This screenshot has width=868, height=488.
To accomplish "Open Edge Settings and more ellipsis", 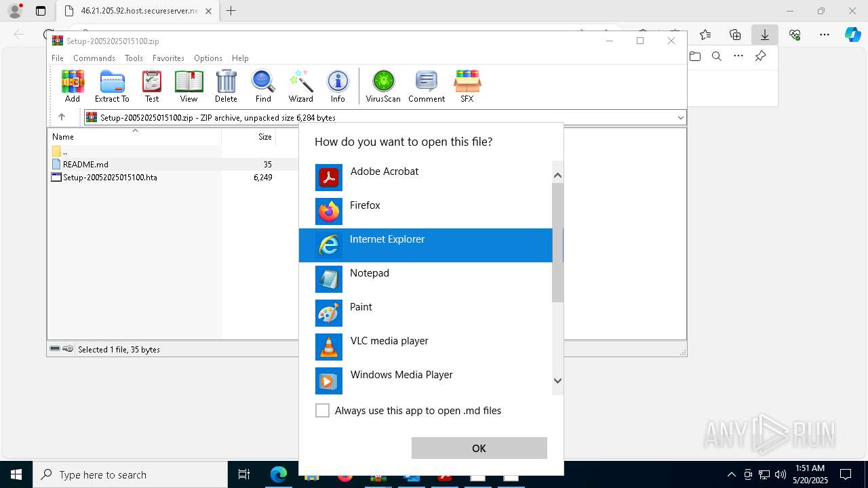I will (825, 35).
